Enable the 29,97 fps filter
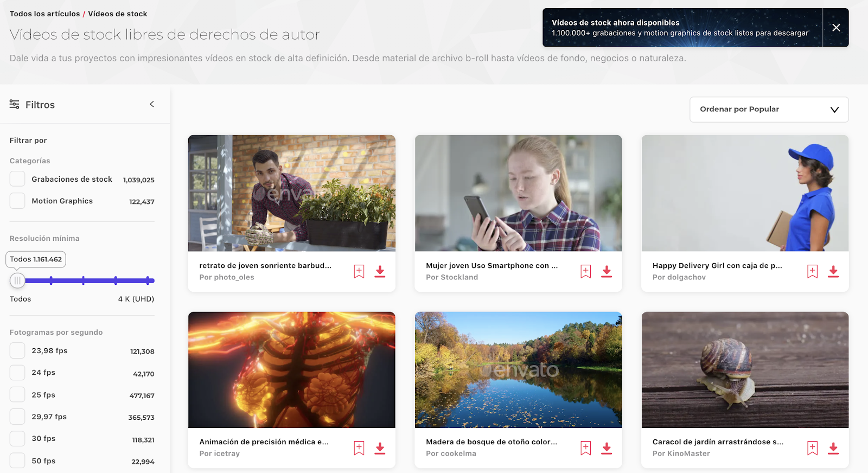 [x=17, y=417]
